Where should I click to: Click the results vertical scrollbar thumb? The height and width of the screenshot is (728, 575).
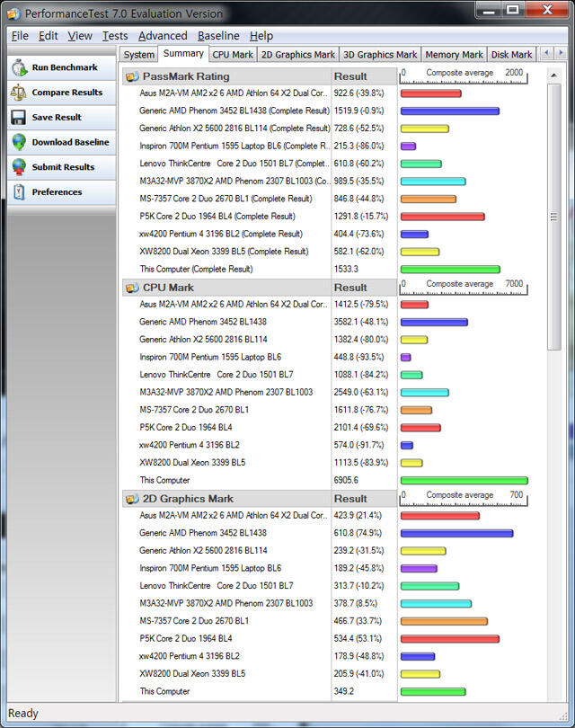pos(553,217)
